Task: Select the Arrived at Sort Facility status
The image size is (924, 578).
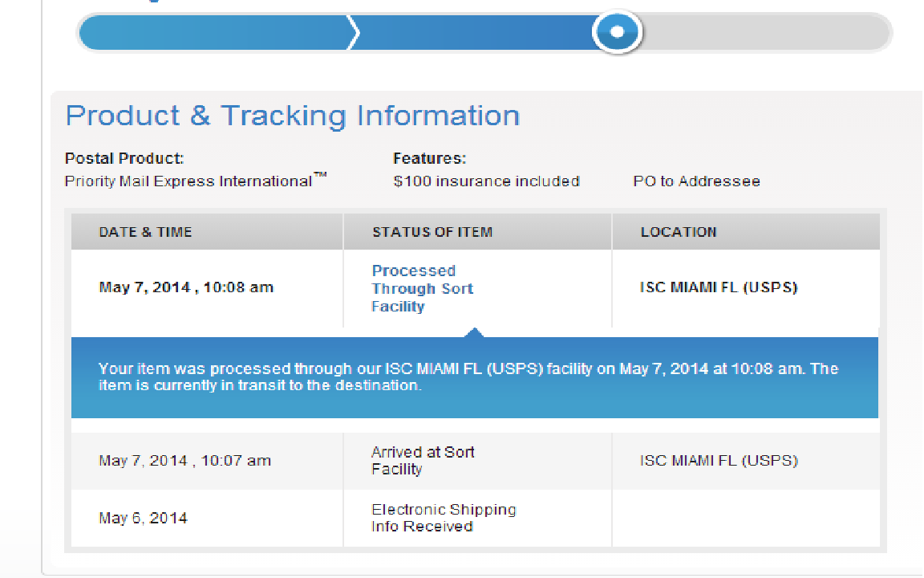Action: [x=423, y=461]
